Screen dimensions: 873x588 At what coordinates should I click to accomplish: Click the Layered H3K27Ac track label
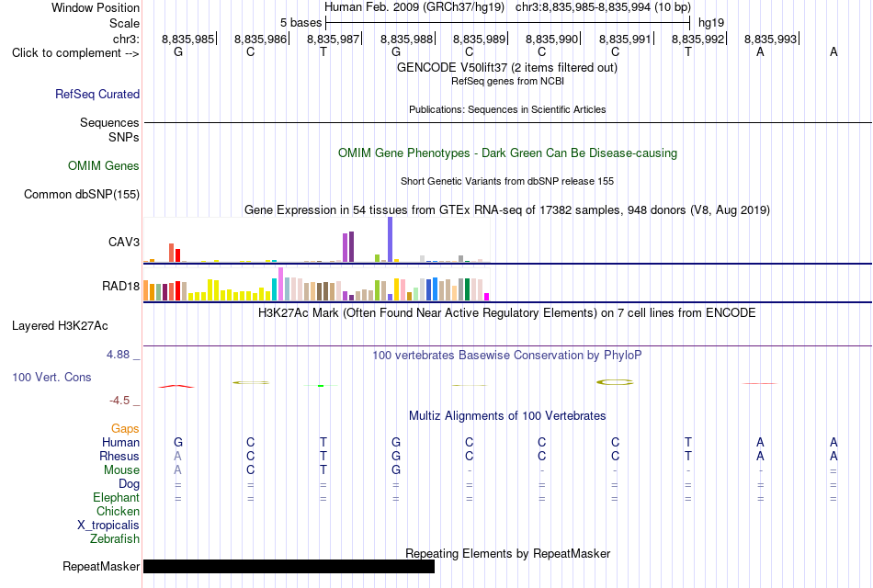pos(60,326)
